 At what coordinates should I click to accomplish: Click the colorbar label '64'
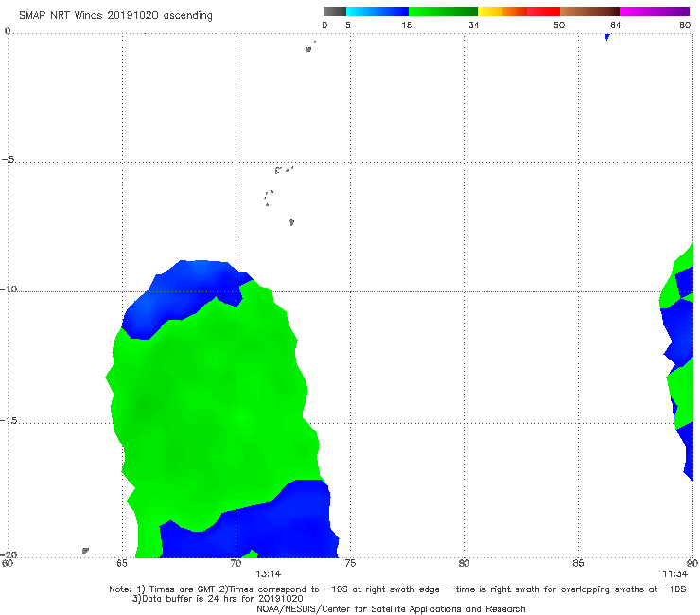[616, 25]
